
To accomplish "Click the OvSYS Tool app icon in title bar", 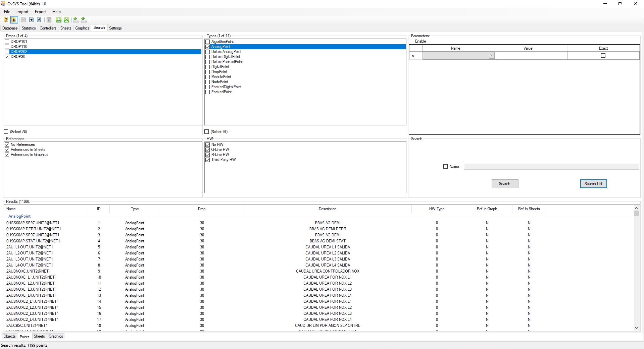I will pyautogui.click(x=3, y=4).
